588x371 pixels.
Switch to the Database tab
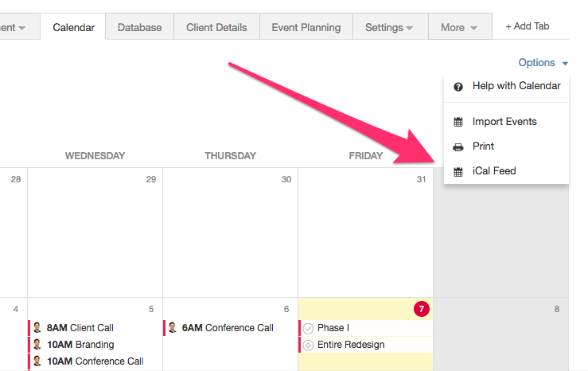139,27
